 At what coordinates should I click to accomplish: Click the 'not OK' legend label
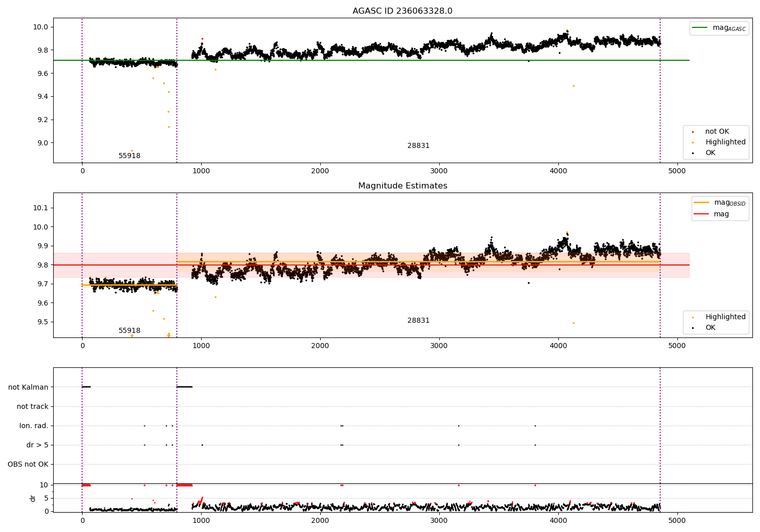point(717,132)
